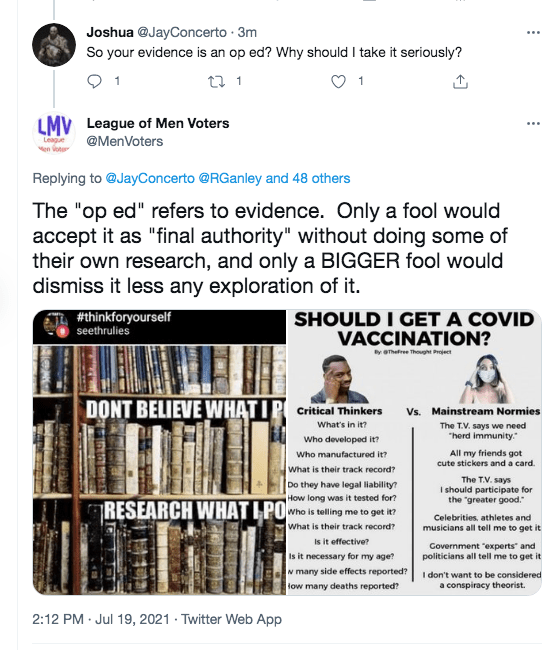
Task: Click the reply icon on Joshua's tweet
Action: 95,81
